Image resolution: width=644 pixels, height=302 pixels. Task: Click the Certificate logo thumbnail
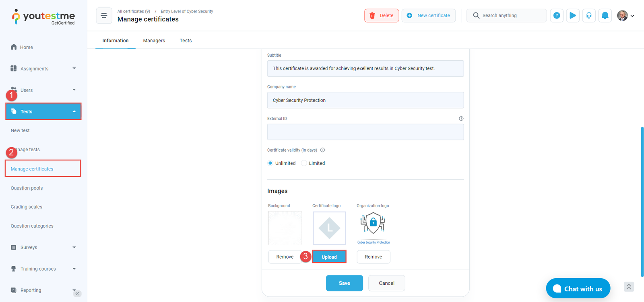tap(329, 228)
